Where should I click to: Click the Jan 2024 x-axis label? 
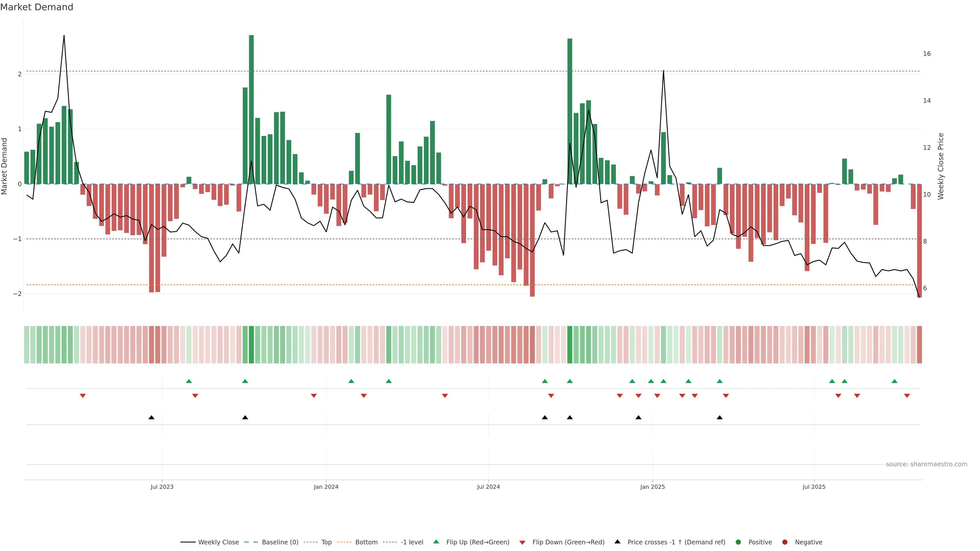326,487
